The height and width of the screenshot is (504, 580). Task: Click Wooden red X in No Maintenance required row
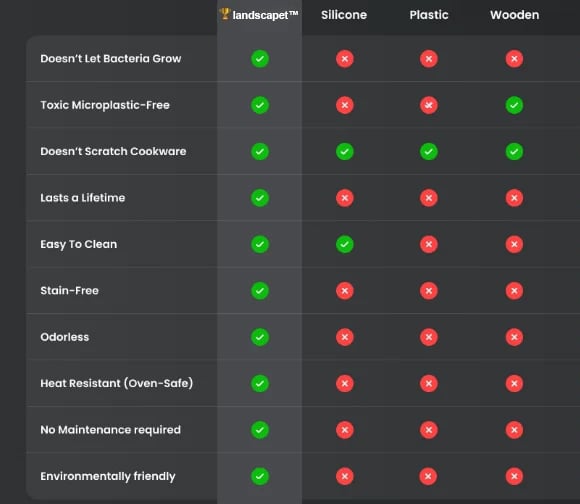[514, 430]
